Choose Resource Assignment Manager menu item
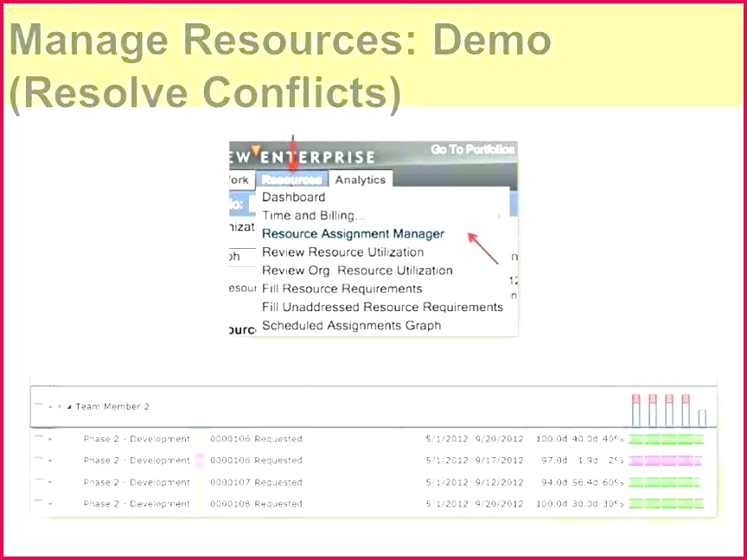 point(353,233)
